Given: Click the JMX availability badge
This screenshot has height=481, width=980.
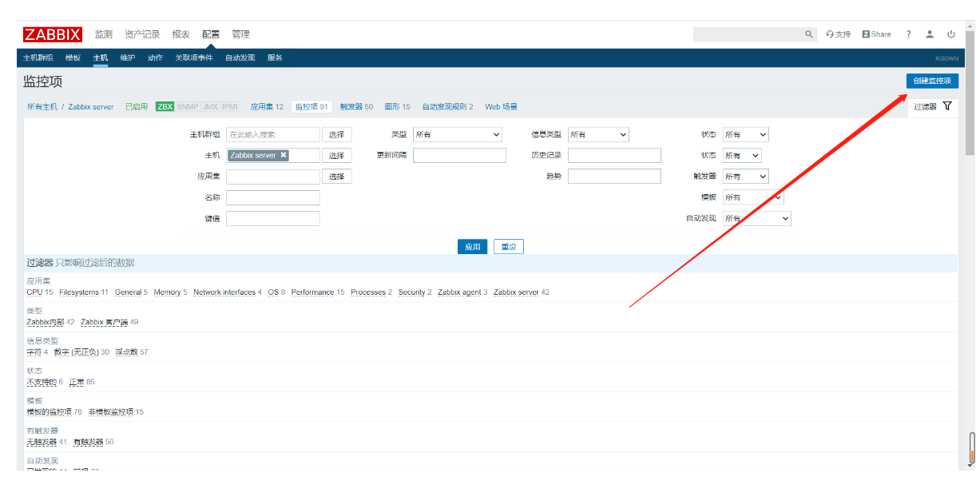Looking at the screenshot, I should click(210, 106).
